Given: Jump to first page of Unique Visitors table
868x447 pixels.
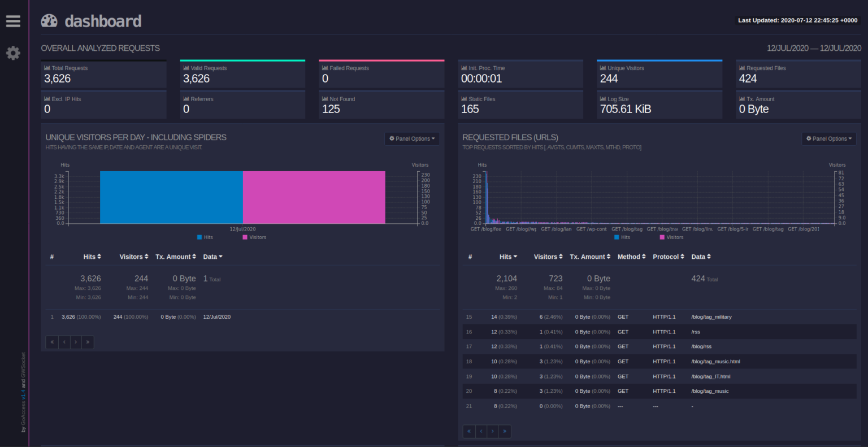Looking at the screenshot, I should point(52,342).
